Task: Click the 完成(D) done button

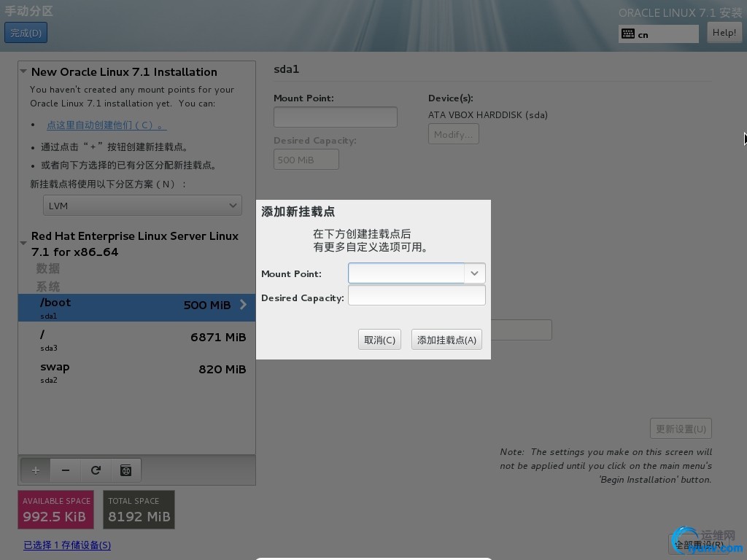Action: pyautogui.click(x=26, y=33)
